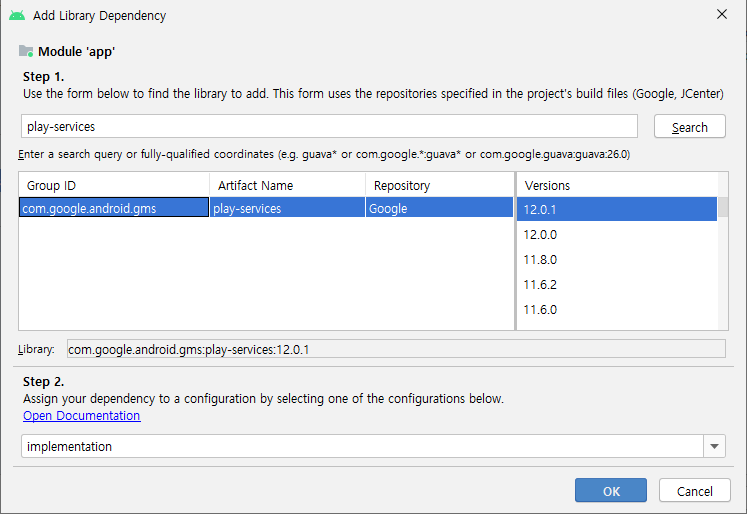Click the play-services search query field
This screenshot has height=514, width=747.
click(329, 126)
